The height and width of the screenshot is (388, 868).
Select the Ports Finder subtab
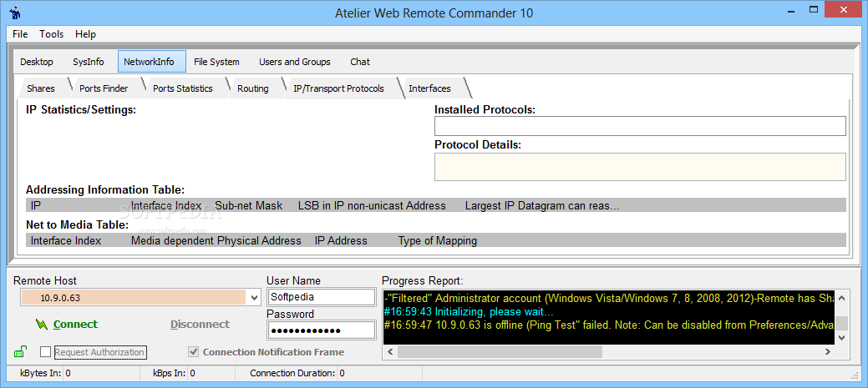click(x=104, y=88)
